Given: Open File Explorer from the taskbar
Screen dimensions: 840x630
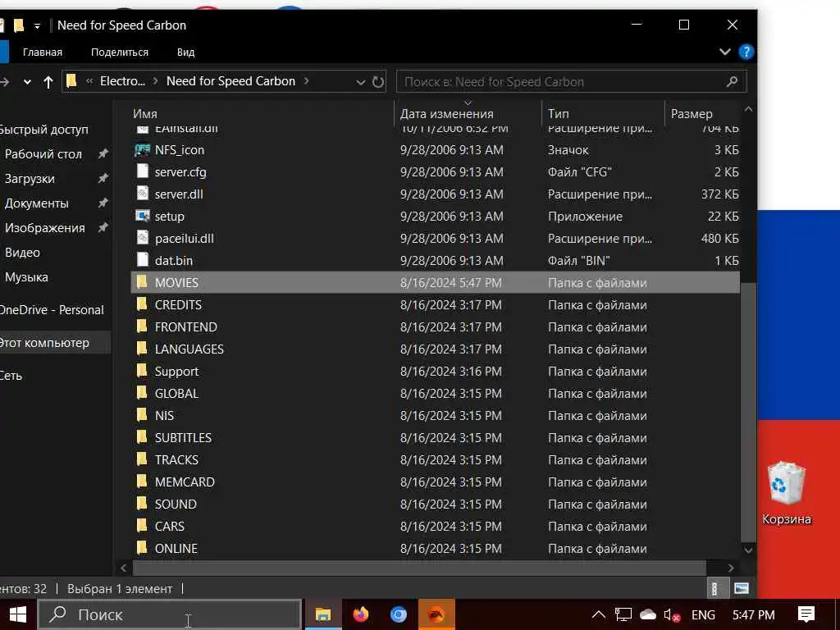Looking at the screenshot, I should coord(323,614).
